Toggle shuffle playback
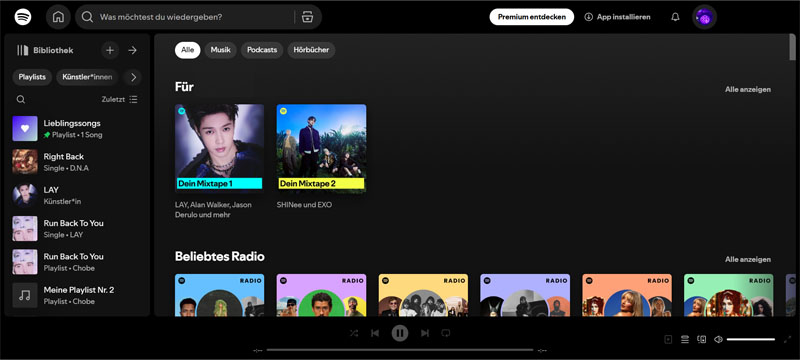The height and width of the screenshot is (360, 800). (354, 333)
